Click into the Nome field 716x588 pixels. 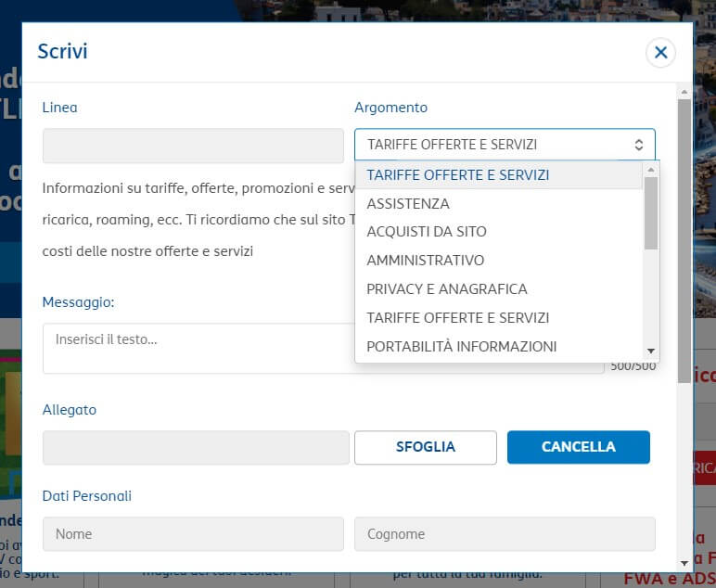point(193,534)
